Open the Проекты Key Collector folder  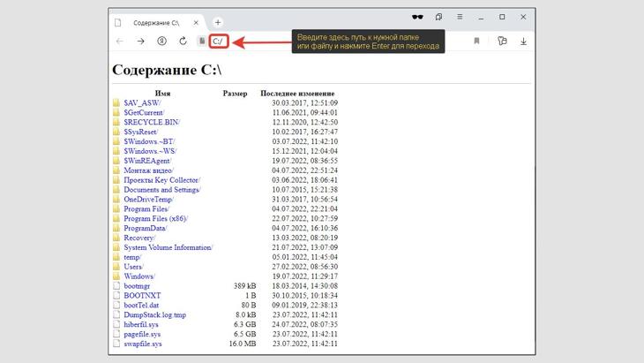coord(162,180)
